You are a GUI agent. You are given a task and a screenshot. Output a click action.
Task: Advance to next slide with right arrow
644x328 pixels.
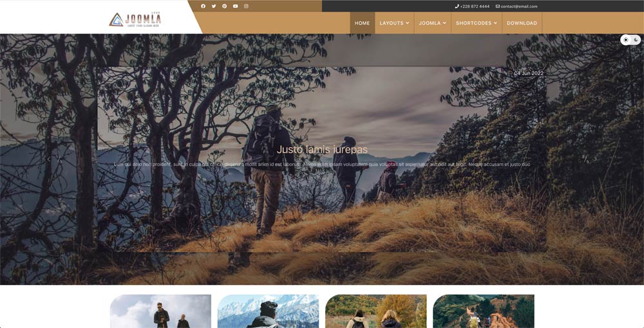point(595,159)
